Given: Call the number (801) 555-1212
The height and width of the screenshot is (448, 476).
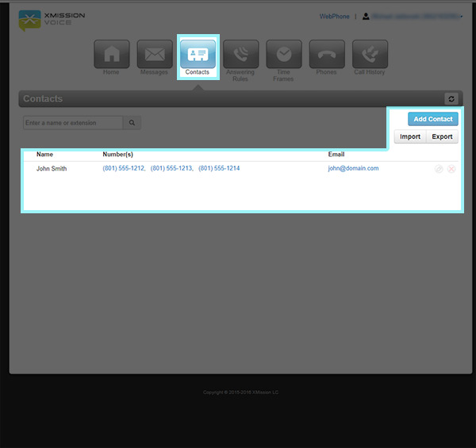Looking at the screenshot, I should (123, 168).
